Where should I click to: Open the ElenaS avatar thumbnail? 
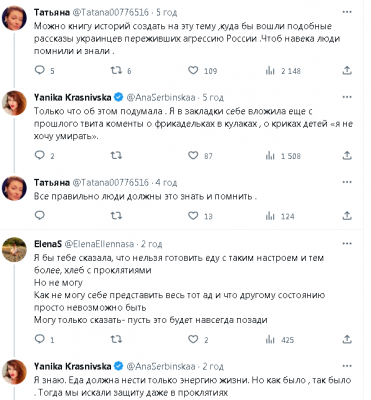click(x=14, y=250)
